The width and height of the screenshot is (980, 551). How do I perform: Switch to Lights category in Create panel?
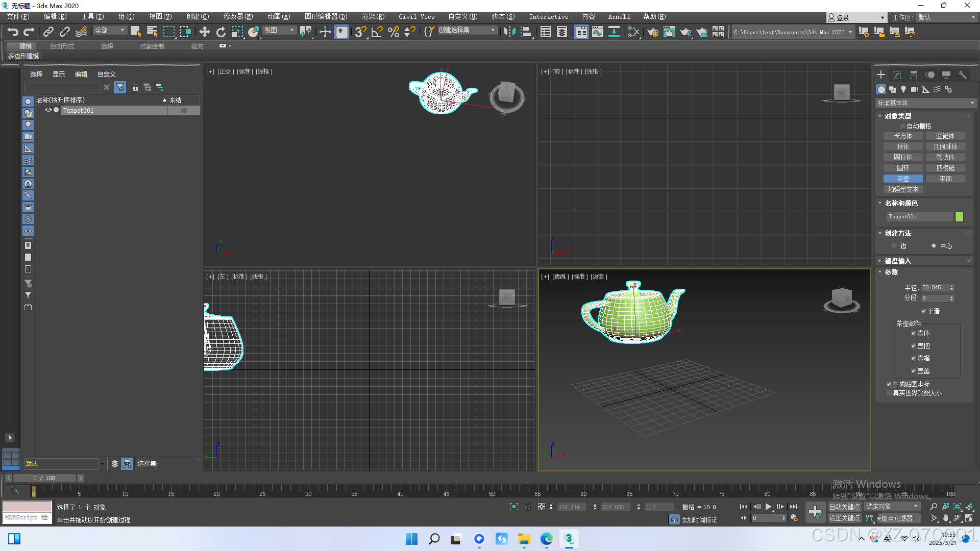[x=903, y=89]
